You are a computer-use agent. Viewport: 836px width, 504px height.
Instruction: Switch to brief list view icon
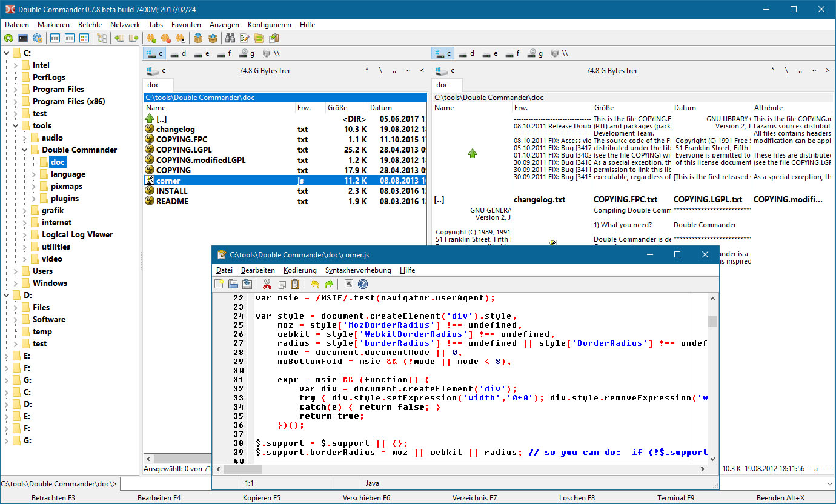click(x=55, y=38)
